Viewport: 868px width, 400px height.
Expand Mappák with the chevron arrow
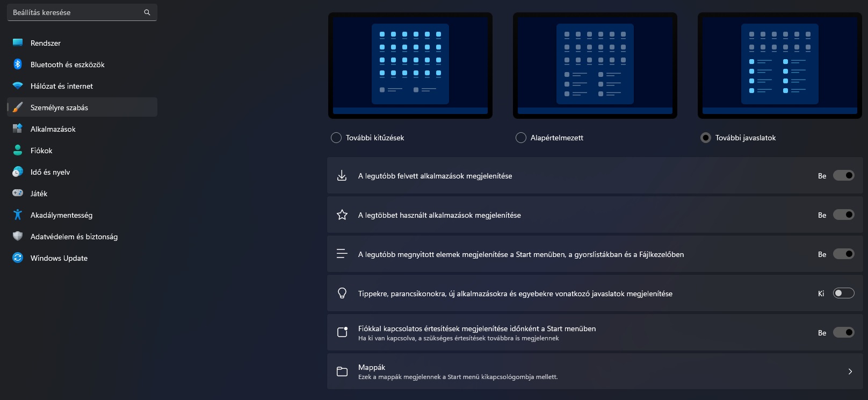pos(850,372)
